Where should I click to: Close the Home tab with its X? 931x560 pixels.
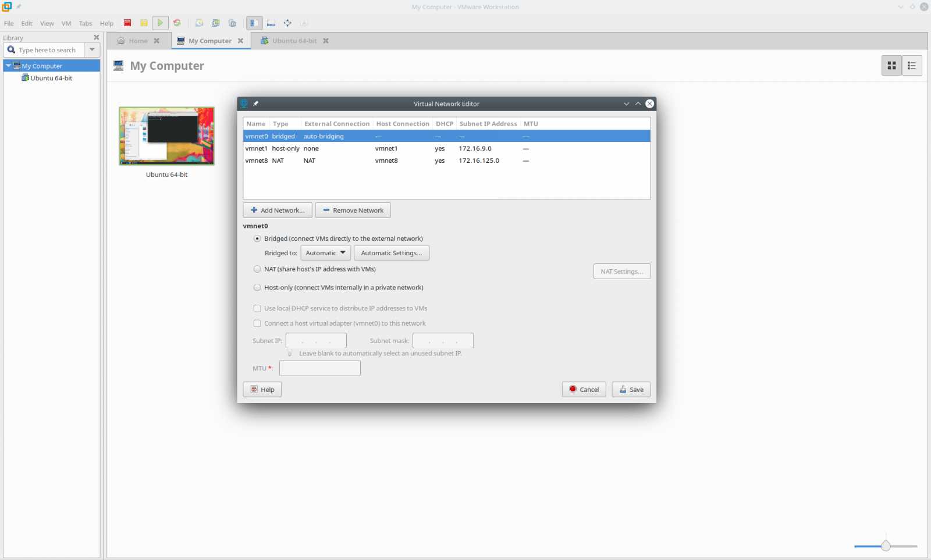[156, 41]
